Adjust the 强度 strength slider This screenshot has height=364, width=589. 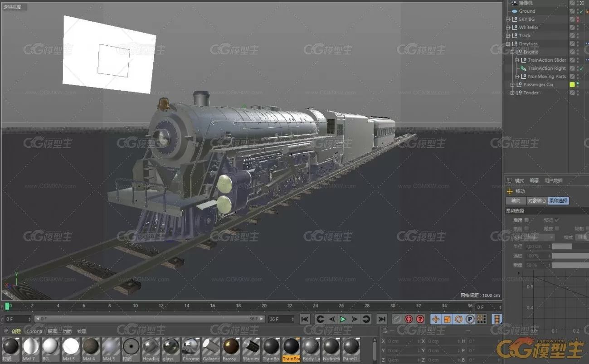point(570,256)
